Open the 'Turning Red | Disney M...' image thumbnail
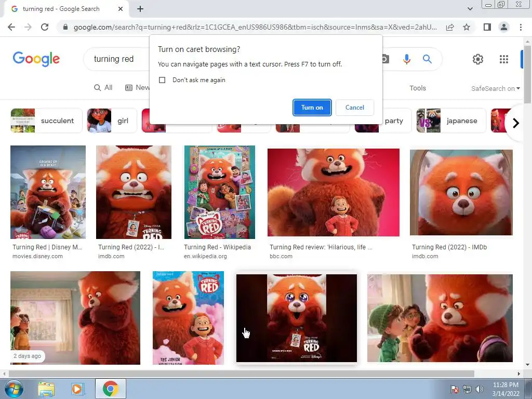Screen dimensions: 532x399 point(48,192)
